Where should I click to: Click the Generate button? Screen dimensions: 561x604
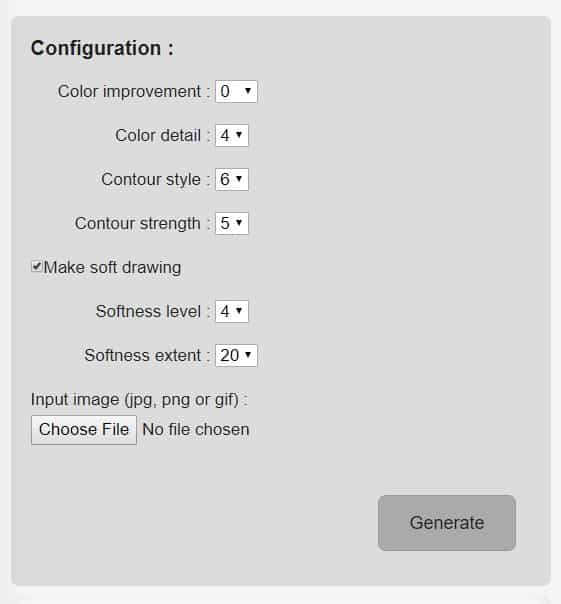coord(447,523)
